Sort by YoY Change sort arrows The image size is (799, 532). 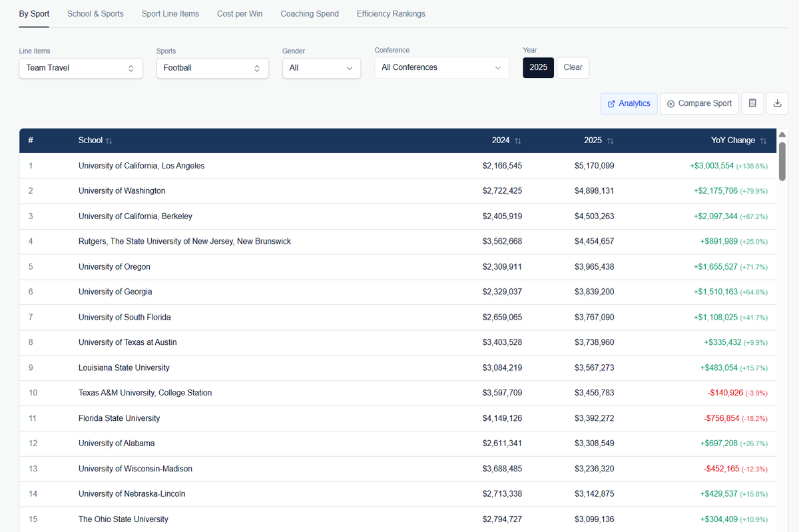[764, 140]
